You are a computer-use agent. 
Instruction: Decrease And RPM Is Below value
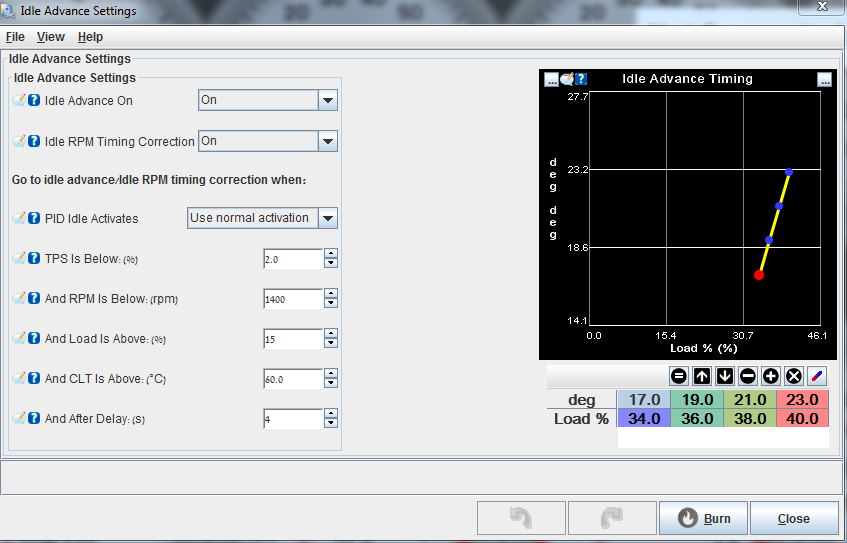click(331, 304)
